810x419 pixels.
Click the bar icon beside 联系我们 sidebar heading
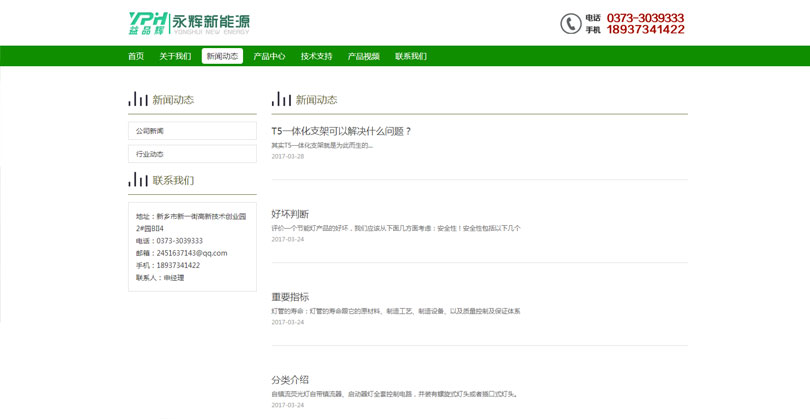point(137,180)
